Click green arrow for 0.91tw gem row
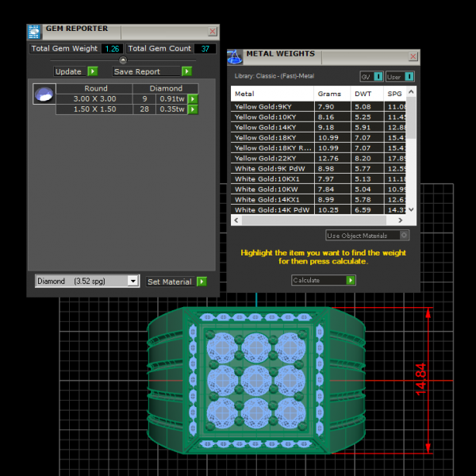476x476 pixels. point(193,99)
